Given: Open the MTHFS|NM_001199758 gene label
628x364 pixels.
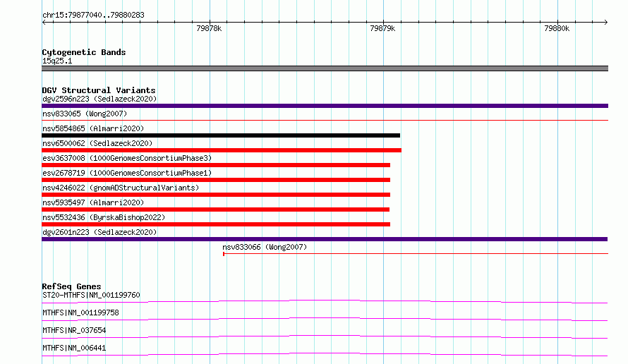Looking at the screenshot, I should (x=80, y=313).
